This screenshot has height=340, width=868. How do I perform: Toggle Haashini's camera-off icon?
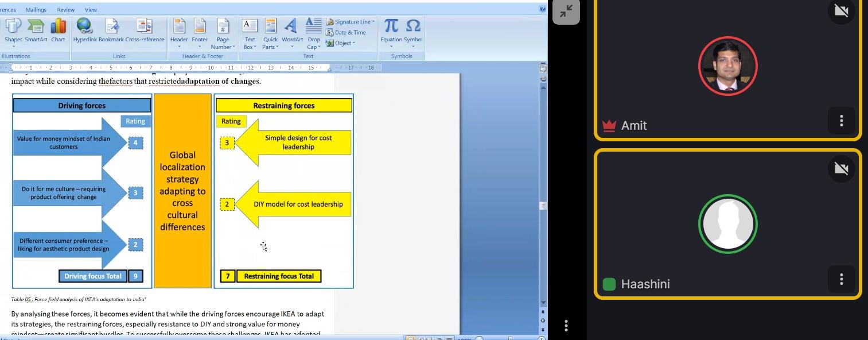(x=841, y=168)
